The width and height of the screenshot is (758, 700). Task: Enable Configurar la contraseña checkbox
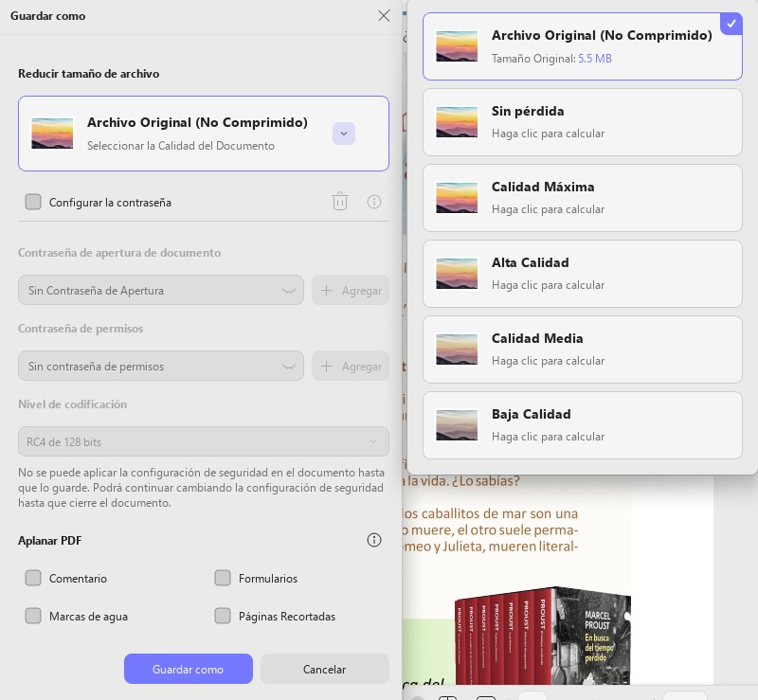point(33,202)
